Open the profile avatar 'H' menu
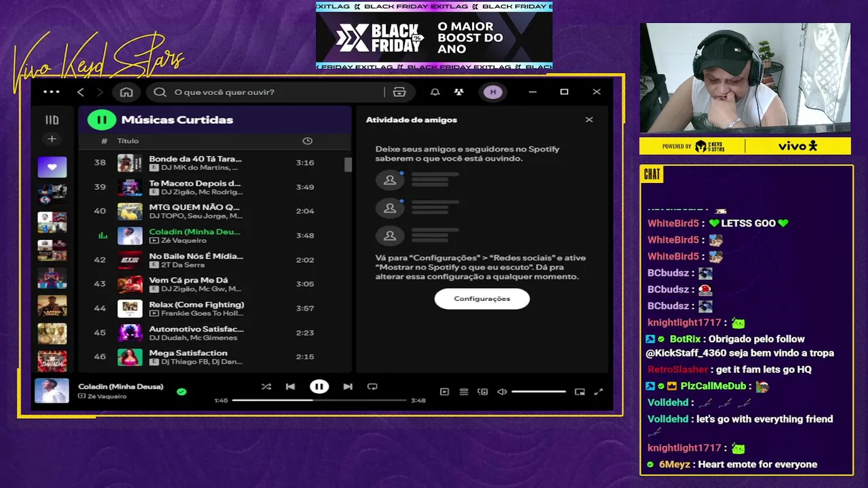The width and height of the screenshot is (868, 488). 493,92
